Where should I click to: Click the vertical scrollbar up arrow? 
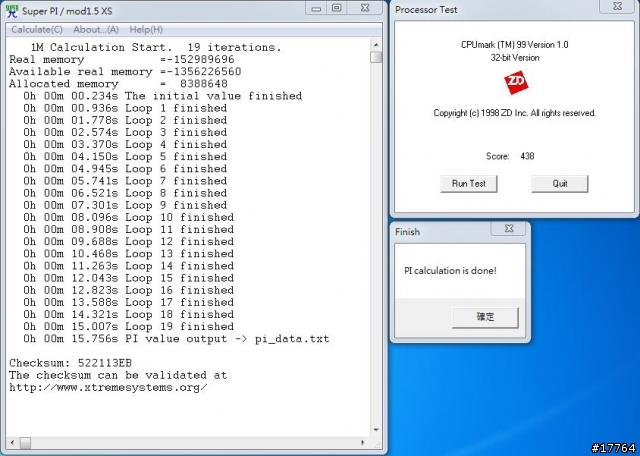(376, 45)
